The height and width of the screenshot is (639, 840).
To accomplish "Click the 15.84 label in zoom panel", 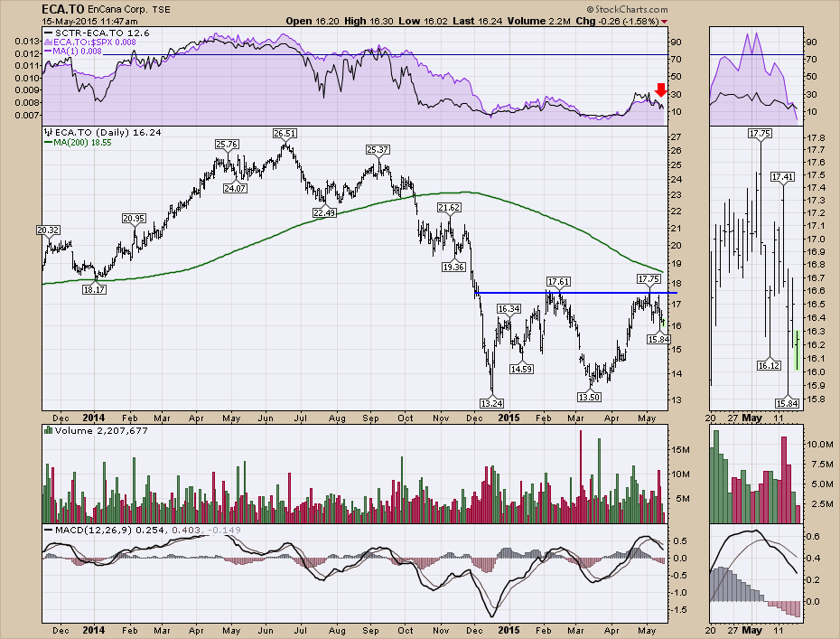I will [787, 403].
